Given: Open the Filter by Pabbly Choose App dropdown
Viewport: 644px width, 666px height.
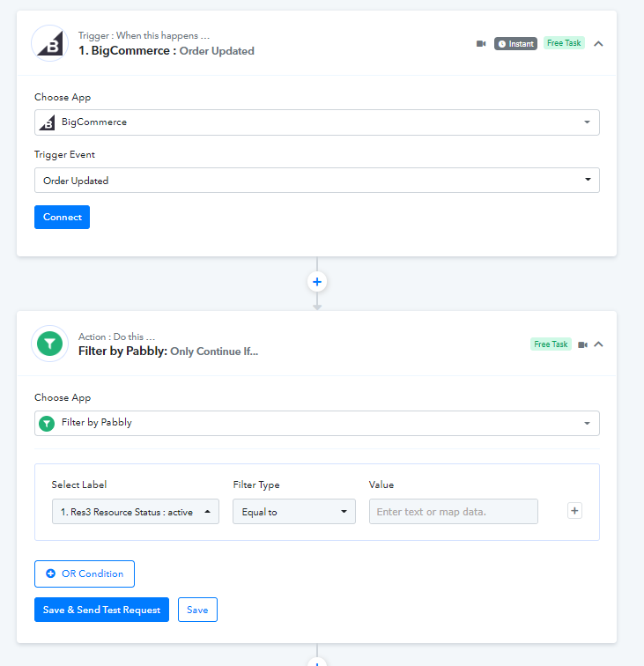Looking at the screenshot, I should coord(317,423).
